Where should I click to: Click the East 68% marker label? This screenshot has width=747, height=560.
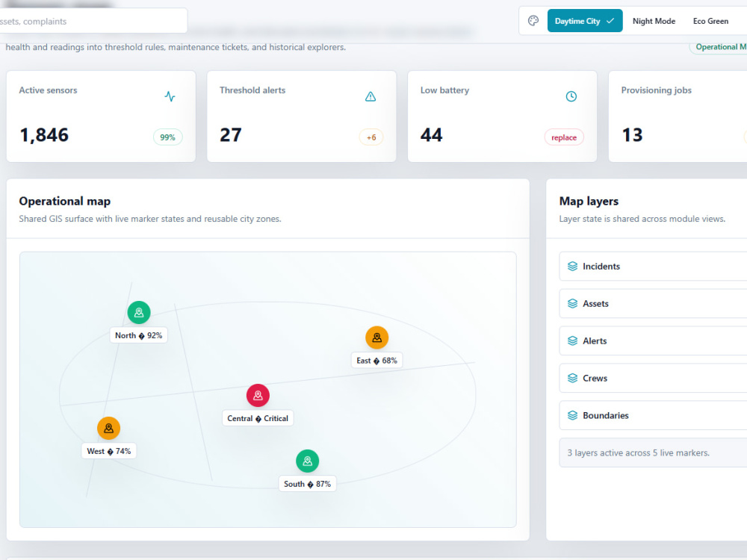(376, 361)
